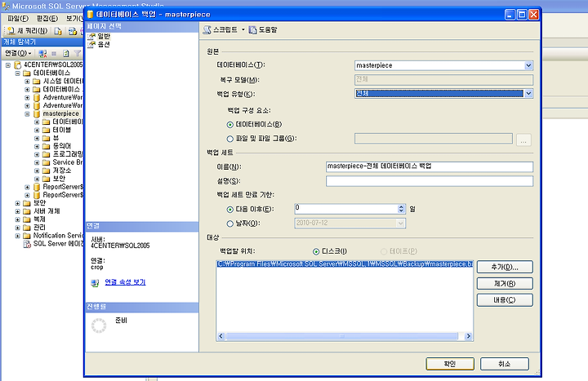
Task: Click the ... browse button for file groups
Action: coord(523,140)
